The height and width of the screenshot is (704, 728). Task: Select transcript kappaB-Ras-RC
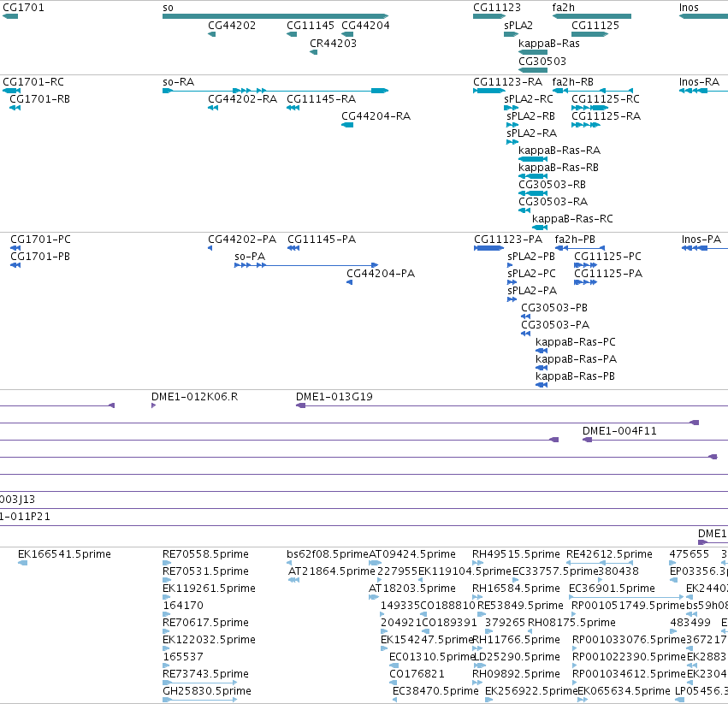[x=572, y=220]
